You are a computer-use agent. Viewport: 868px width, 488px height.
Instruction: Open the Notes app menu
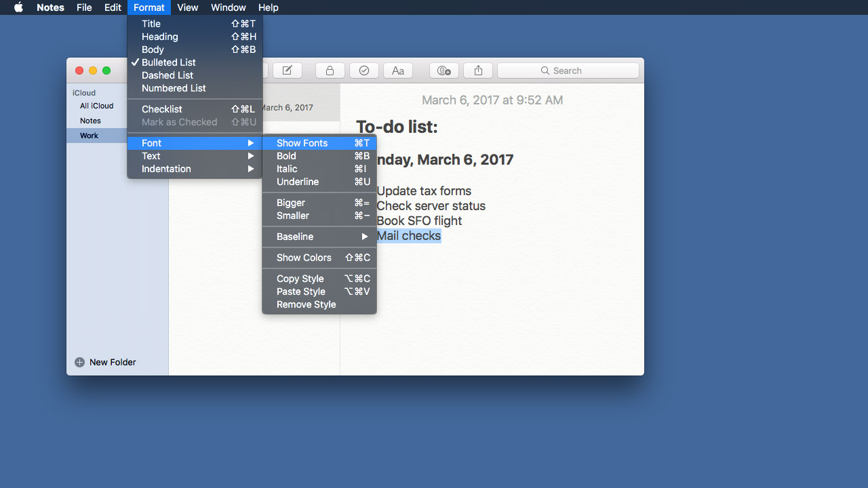50,7
